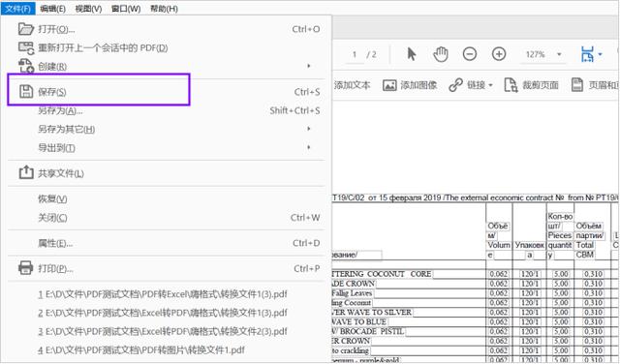Screen dimensions: 620x364
Task: Click the 创建(R) document icon
Action: tap(26, 66)
